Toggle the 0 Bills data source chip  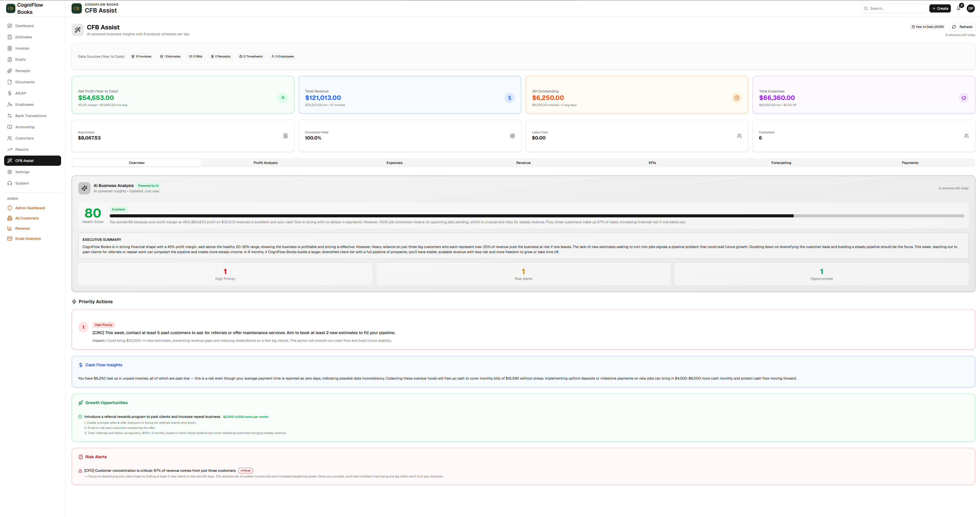pyautogui.click(x=196, y=56)
